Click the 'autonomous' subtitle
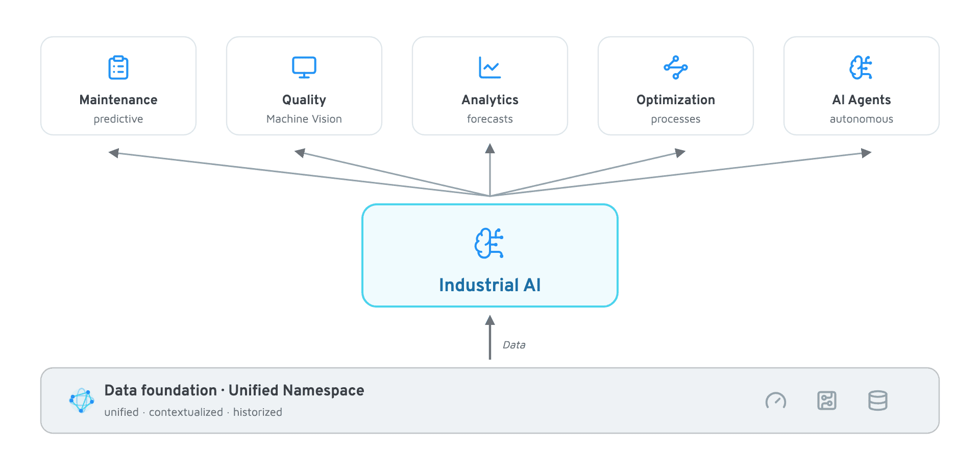The image size is (980, 470). (x=862, y=119)
